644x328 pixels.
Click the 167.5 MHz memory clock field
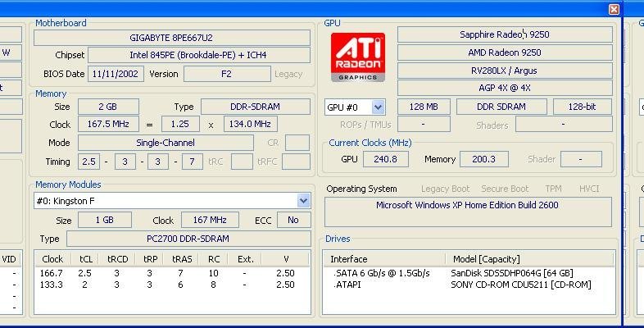tap(108, 124)
